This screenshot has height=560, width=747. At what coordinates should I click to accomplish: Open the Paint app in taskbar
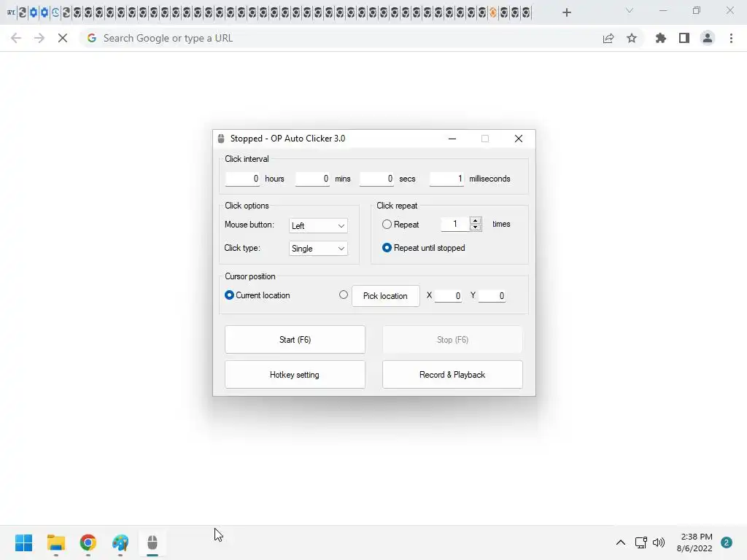click(120, 542)
